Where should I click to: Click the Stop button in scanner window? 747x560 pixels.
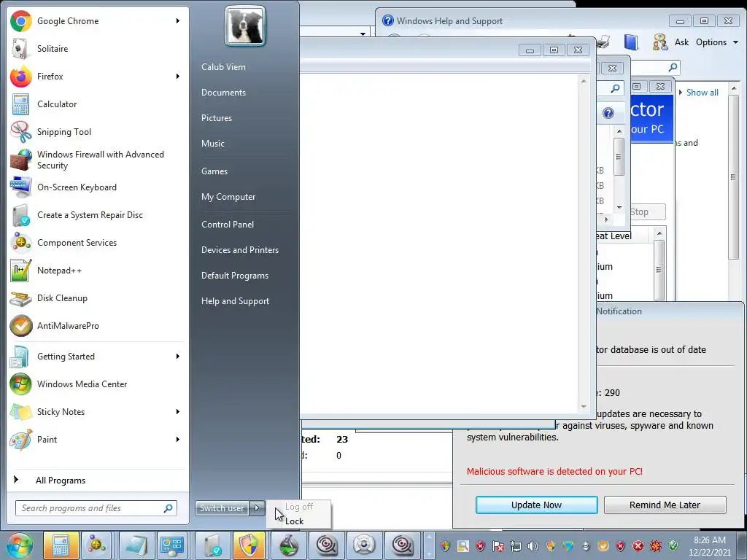pos(647,212)
